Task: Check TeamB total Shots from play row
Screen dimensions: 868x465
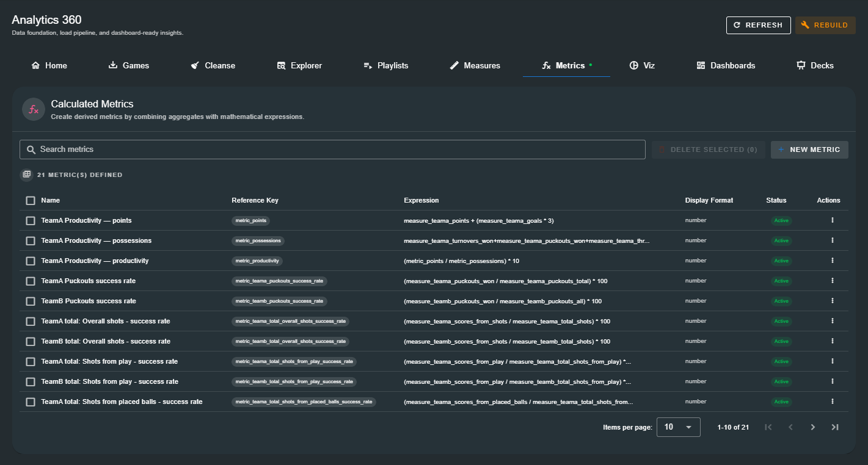Action: [x=31, y=381]
